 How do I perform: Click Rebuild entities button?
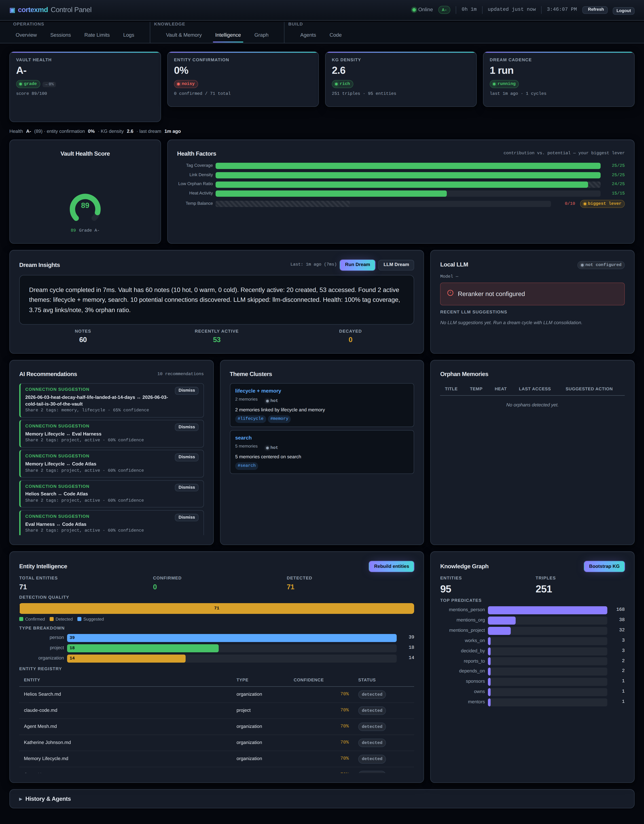point(392,566)
